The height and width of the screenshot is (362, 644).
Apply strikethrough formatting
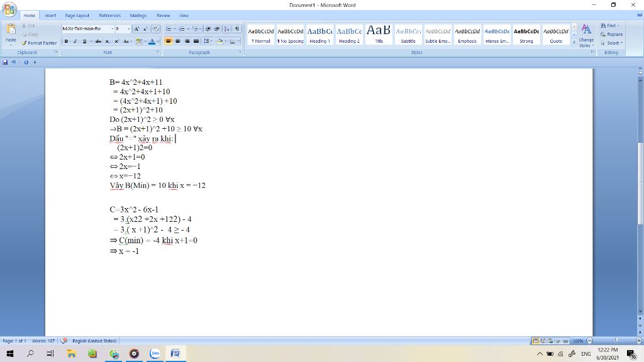point(98,41)
